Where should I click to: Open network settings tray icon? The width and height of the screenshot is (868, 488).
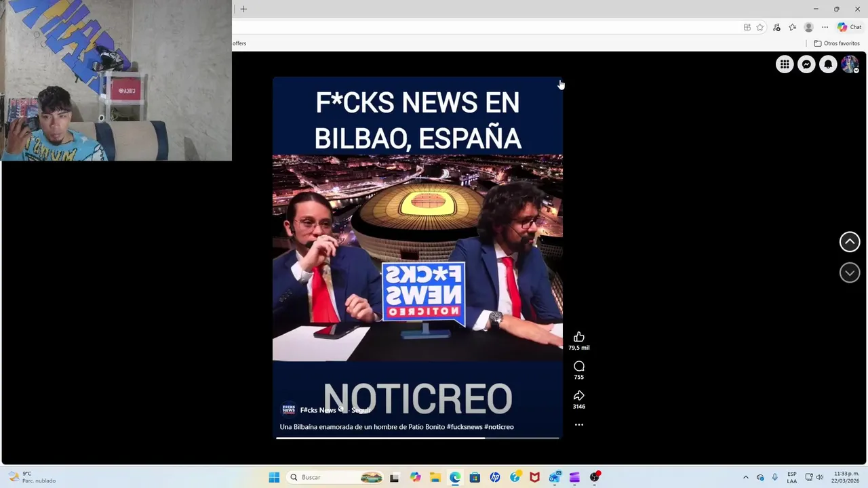coord(809,477)
